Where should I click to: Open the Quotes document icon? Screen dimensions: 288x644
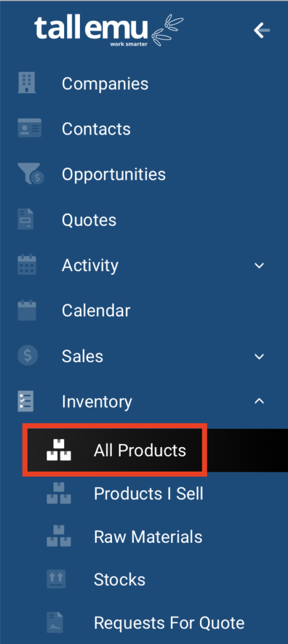26,219
